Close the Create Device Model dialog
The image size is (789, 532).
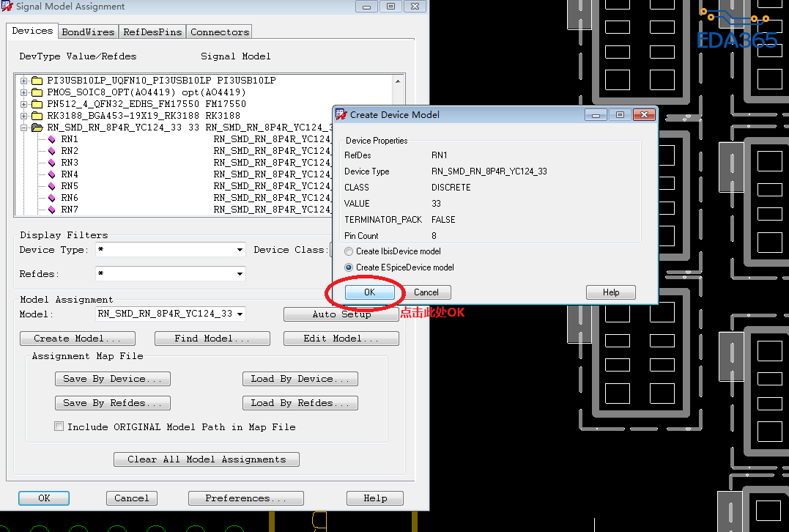coord(644,115)
